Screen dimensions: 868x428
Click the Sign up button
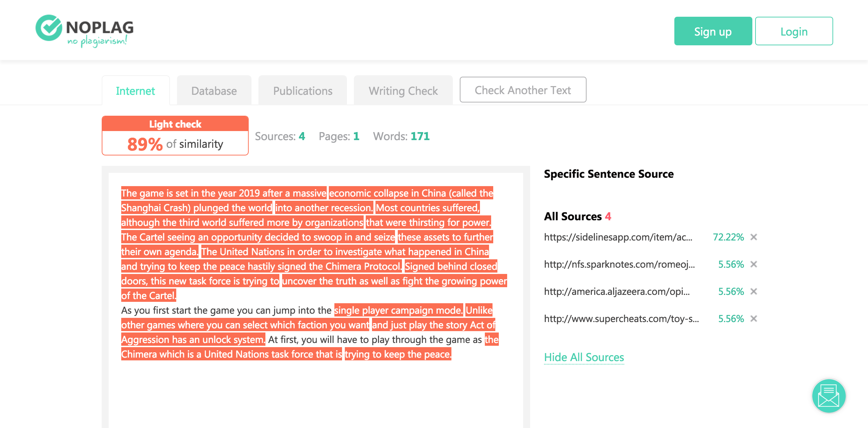713,31
